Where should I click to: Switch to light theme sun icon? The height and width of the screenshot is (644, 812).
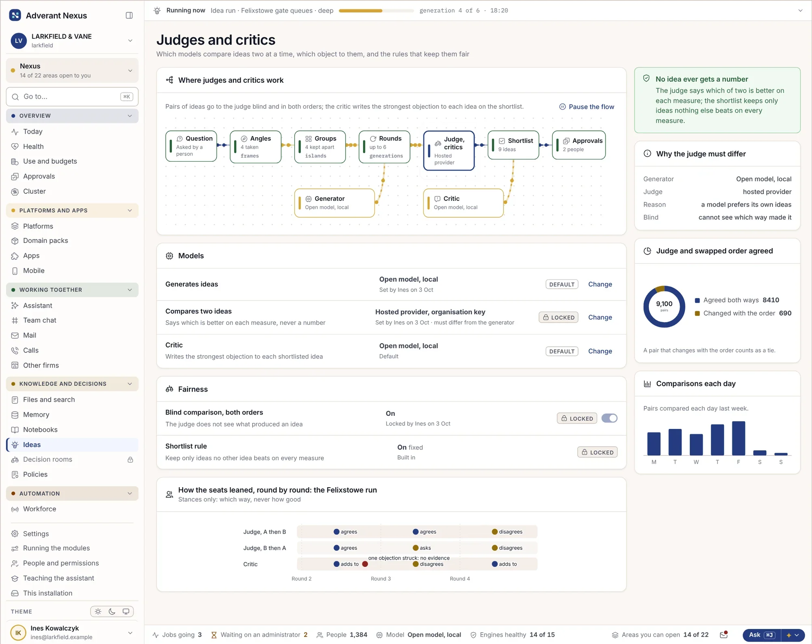pyautogui.click(x=98, y=612)
